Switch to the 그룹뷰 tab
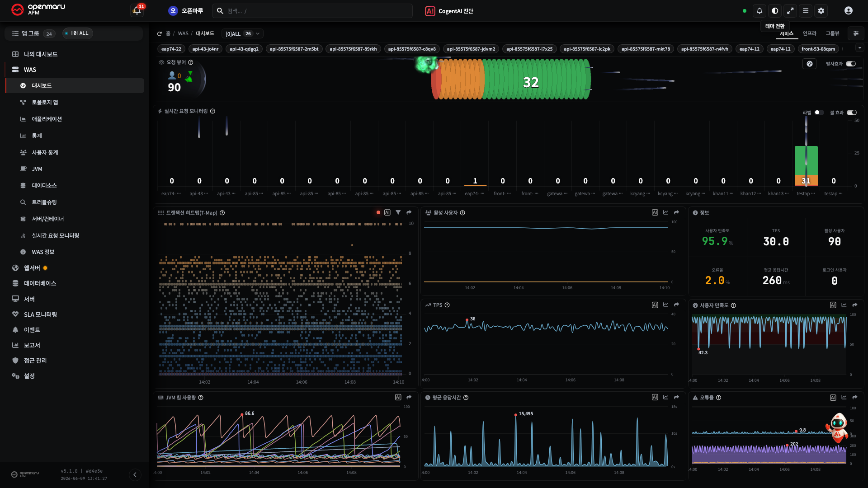This screenshot has height=488, width=868. [x=832, y=33]
